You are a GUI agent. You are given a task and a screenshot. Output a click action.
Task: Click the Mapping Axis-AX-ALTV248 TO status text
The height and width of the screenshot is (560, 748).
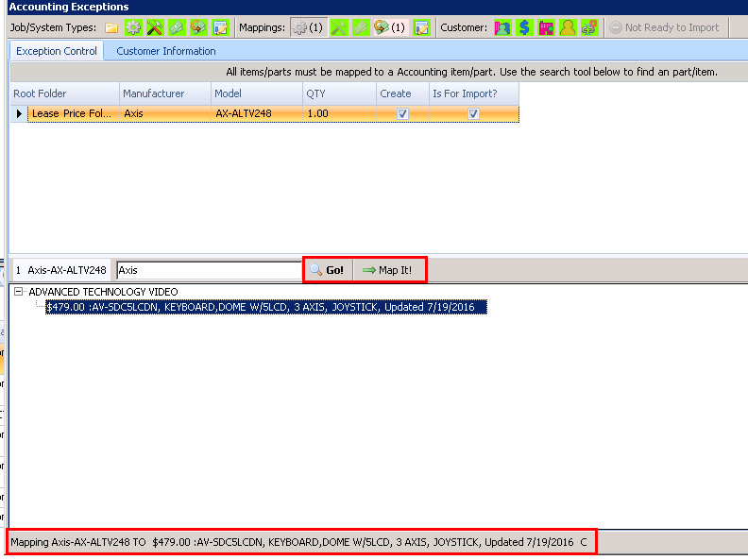[x=298, y=542]
